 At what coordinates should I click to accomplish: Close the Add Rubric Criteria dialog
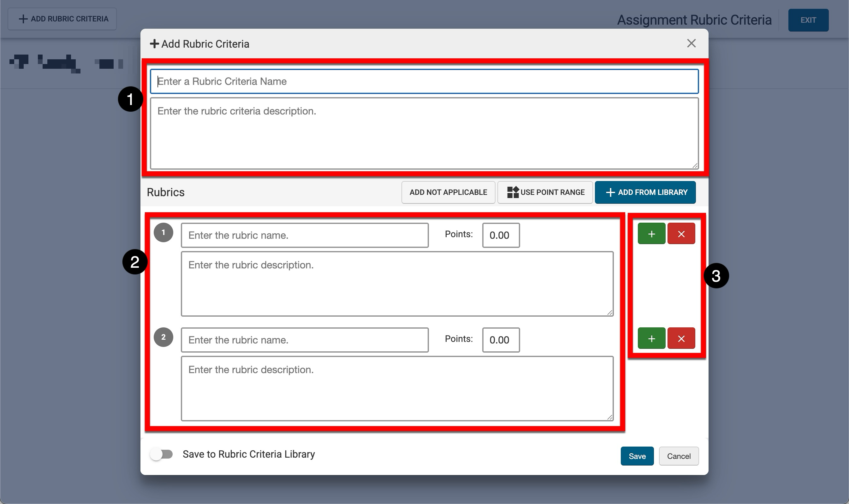pyautogui.click(x=691, y=44)
